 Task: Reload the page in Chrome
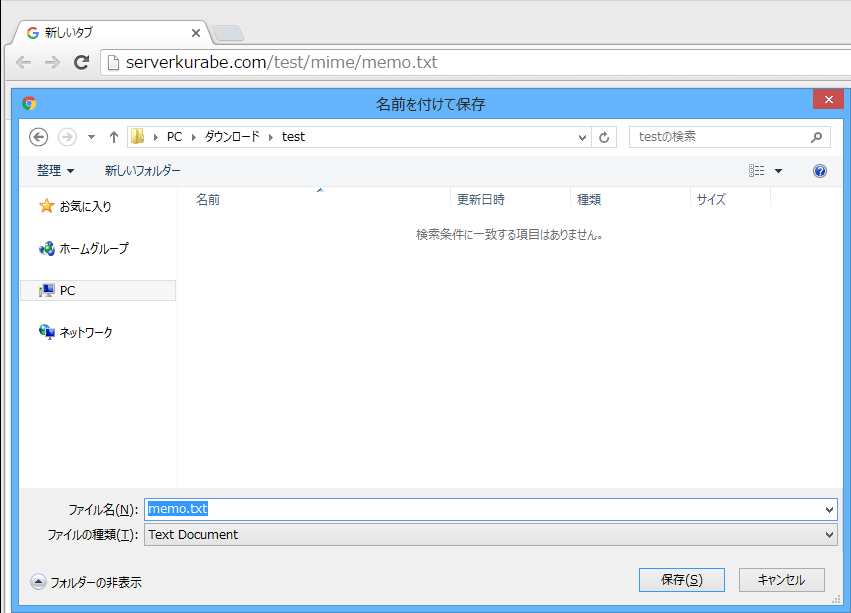[x=81, y=62]
